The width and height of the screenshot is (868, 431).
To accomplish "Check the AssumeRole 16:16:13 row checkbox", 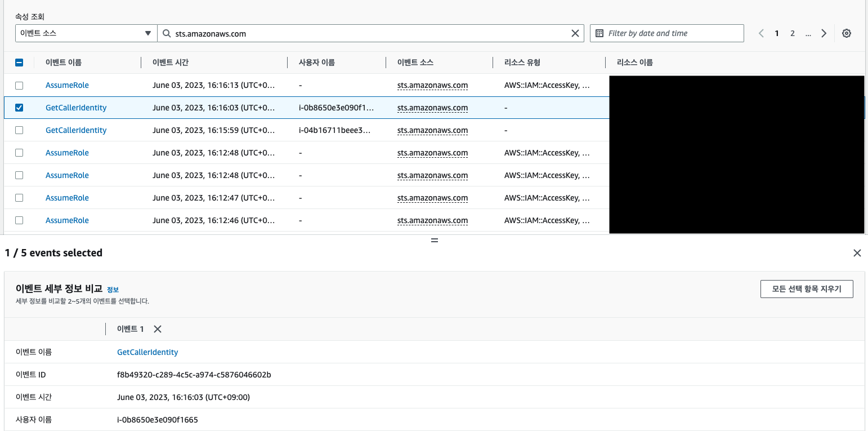I will tap(19, 85).
